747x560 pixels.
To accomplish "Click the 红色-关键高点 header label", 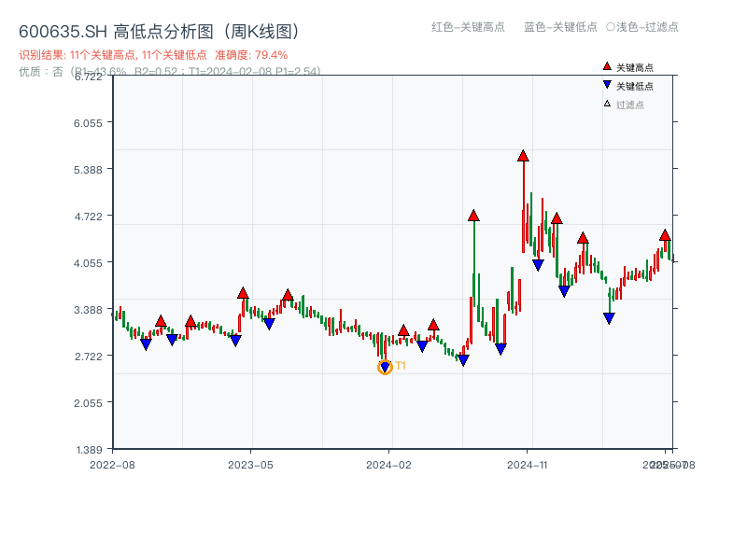I will tap(468, 27).
